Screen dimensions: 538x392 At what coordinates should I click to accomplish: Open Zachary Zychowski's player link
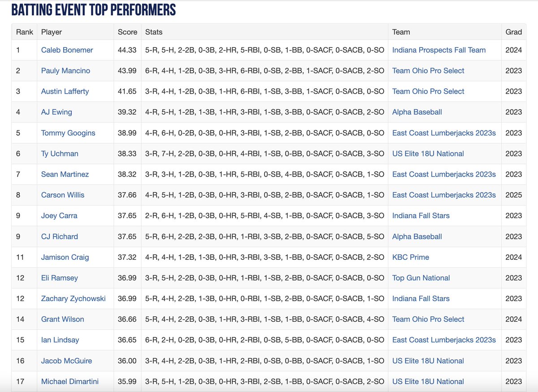(74, 298)
